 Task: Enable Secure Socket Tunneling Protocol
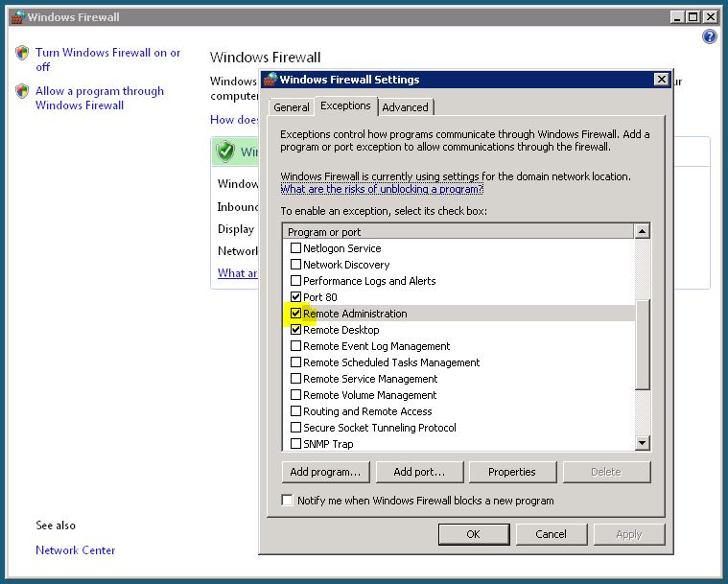click(295, 427)
